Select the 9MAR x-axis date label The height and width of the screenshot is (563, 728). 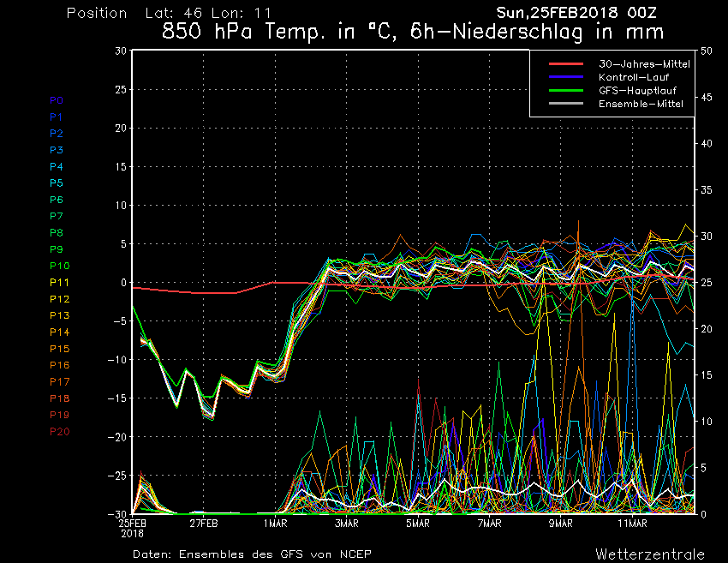click(x=560, y=523)
